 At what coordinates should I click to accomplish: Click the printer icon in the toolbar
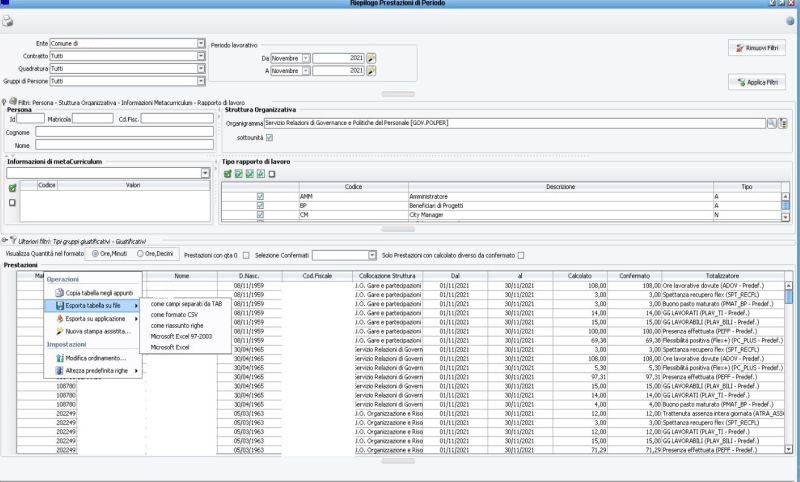click(x=9, y=19)
